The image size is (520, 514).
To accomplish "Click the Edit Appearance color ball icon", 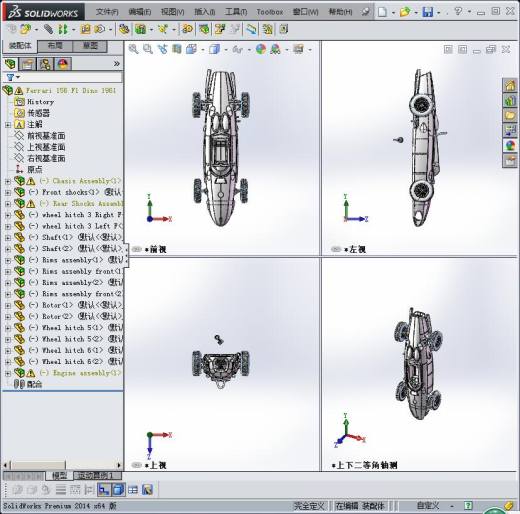I will pos(261,49).
